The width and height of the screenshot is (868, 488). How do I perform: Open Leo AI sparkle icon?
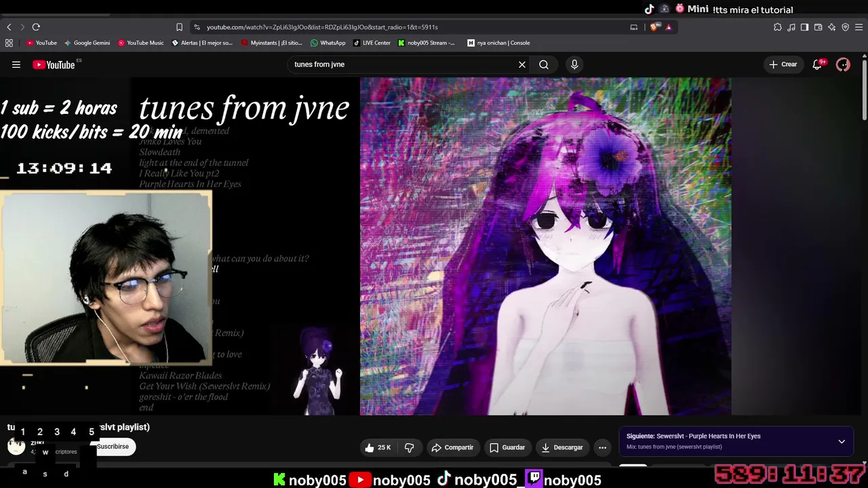pos(832,27)
